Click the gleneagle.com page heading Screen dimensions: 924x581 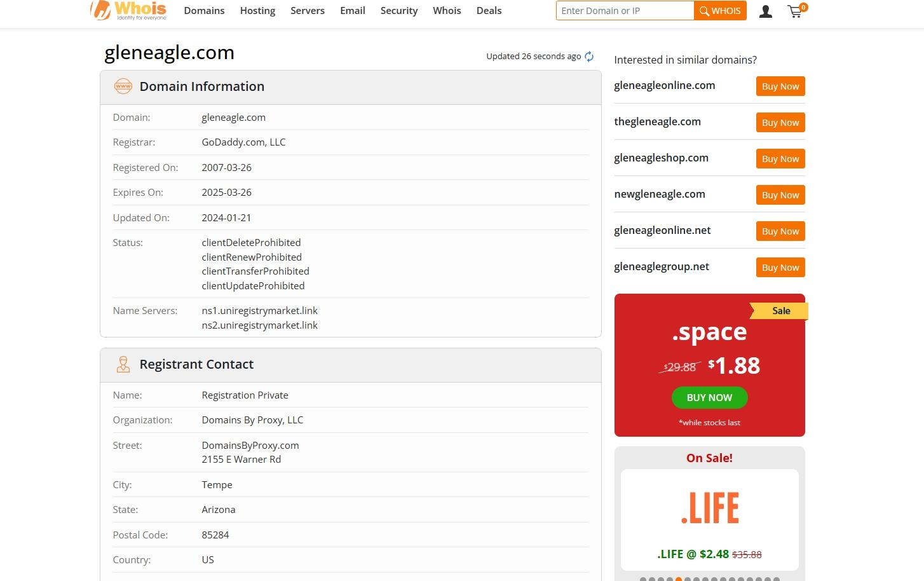pos(169,53)
